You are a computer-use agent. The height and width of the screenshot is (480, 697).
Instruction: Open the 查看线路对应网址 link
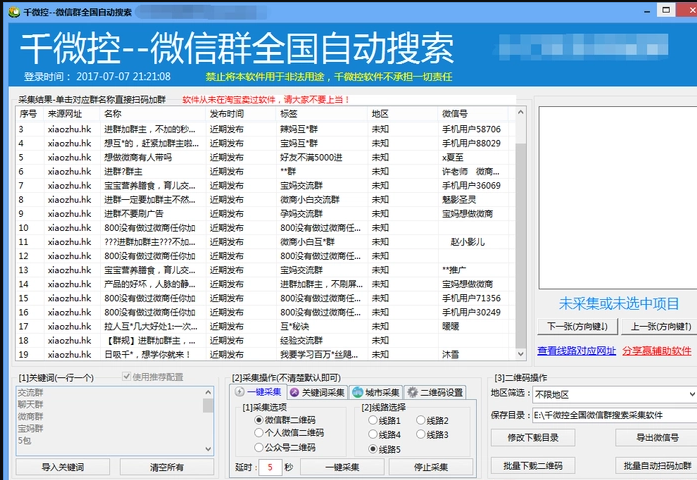point(576,351)
